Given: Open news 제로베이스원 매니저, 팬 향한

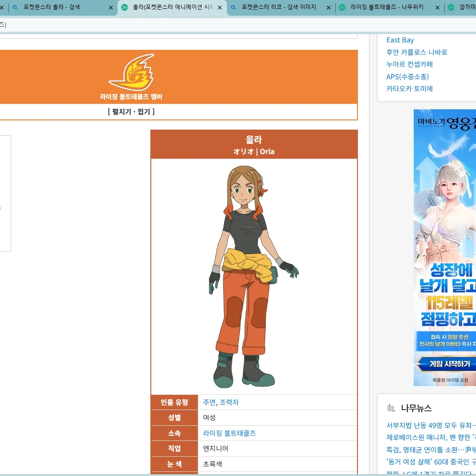Looking at the screenshot, I should click(431, 437).
